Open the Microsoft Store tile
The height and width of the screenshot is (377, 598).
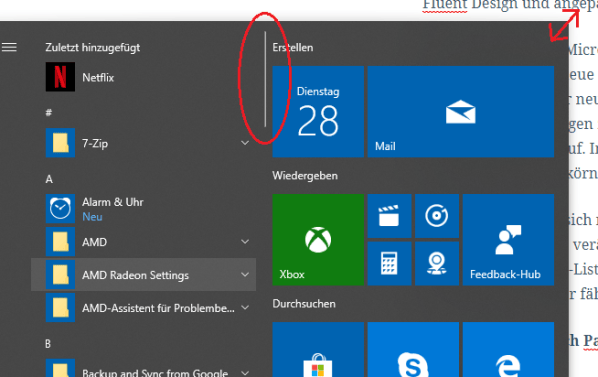(318, 350)
